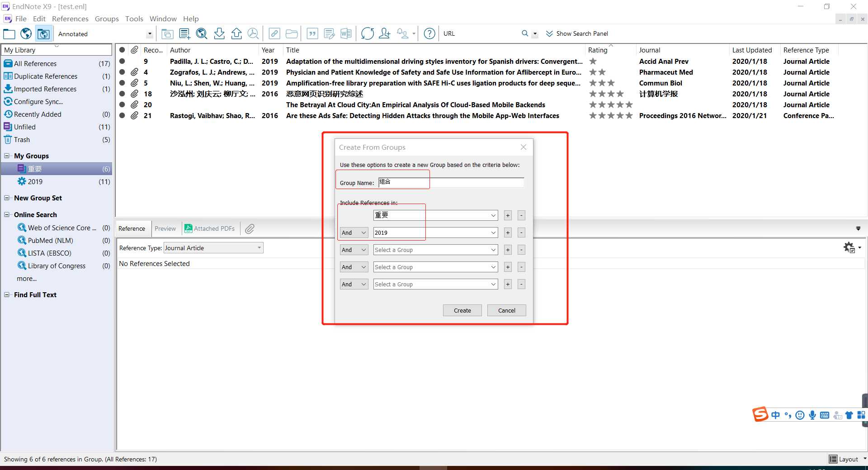Screen dimensions: 868x470
Task: Collapse the My Groups group set
Action: pyautogui.click(x=7, y=156)
